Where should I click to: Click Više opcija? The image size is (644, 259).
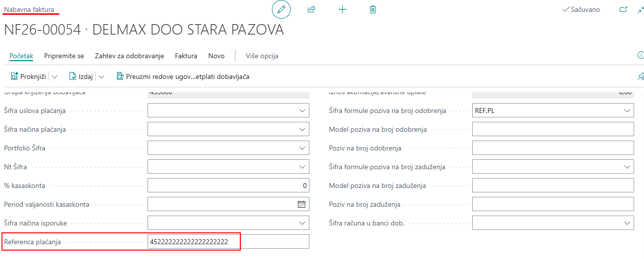[x=262, y=56]
